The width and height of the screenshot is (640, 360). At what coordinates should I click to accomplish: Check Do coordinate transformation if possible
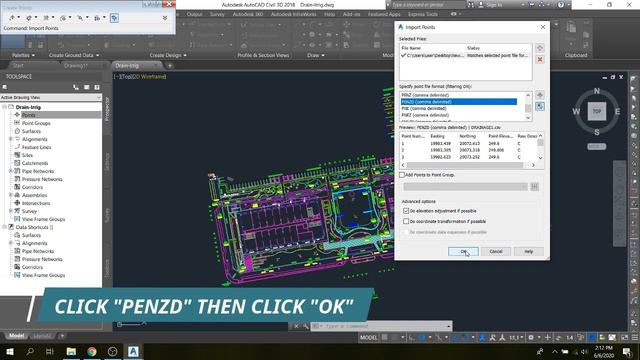point(406,221)
